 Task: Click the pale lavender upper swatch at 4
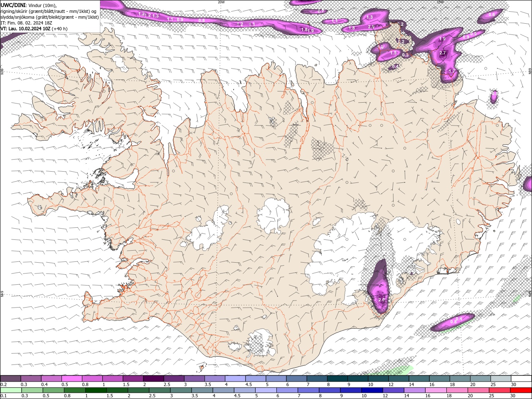point(235,379)
